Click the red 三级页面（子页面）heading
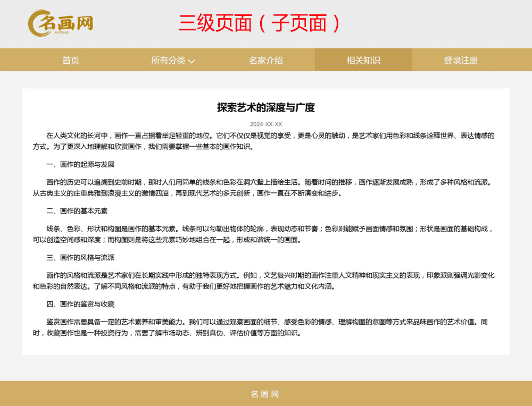Image resolution: width=532 pixels, height=406 pixels. (x=259, y=23)
